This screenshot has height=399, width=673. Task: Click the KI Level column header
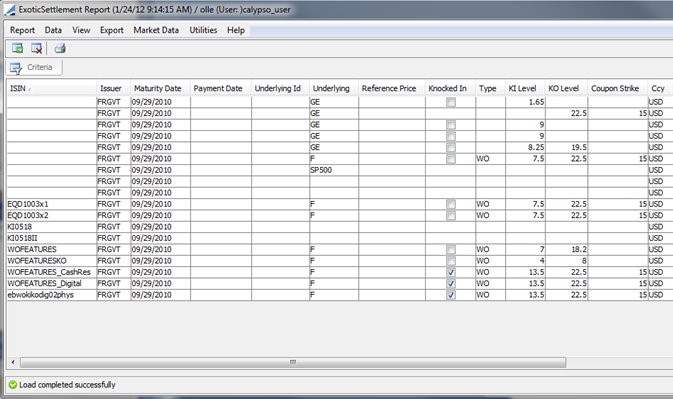[x=524, y=88]
